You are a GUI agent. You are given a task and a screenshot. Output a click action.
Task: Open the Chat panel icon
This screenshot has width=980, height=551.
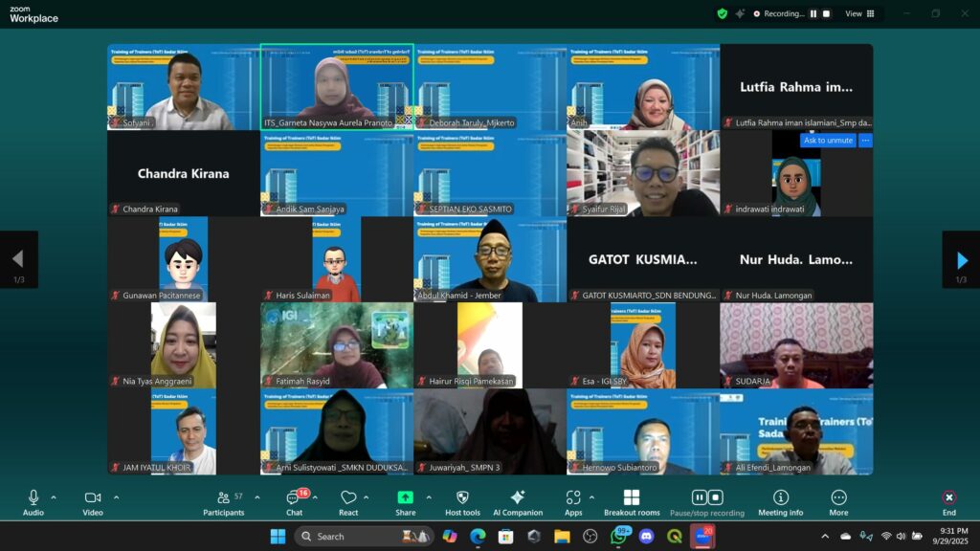[x=294, y=498]
